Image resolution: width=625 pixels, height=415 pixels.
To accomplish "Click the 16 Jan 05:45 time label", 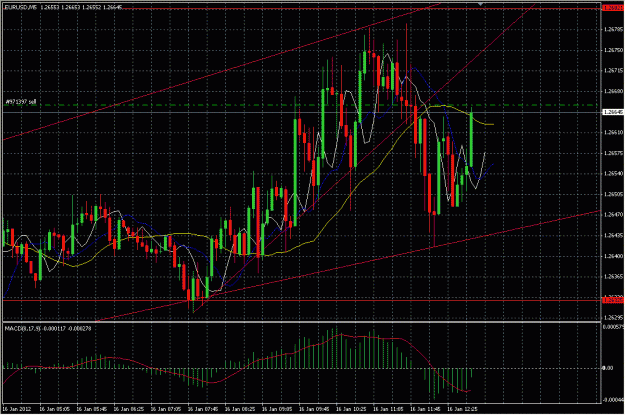I will point(91,409).
